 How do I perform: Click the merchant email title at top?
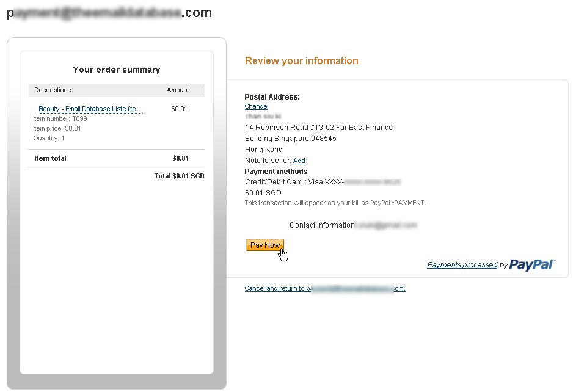(x=109, y=13)
